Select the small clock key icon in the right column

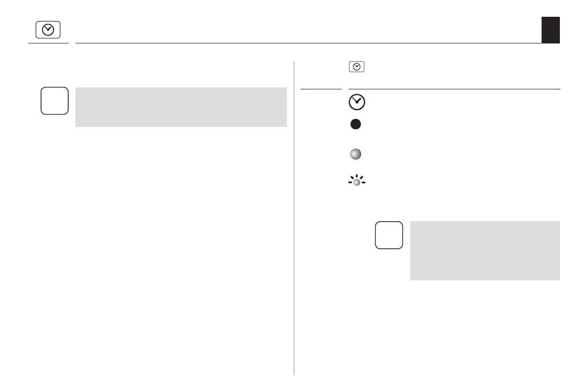click(356, 67)
